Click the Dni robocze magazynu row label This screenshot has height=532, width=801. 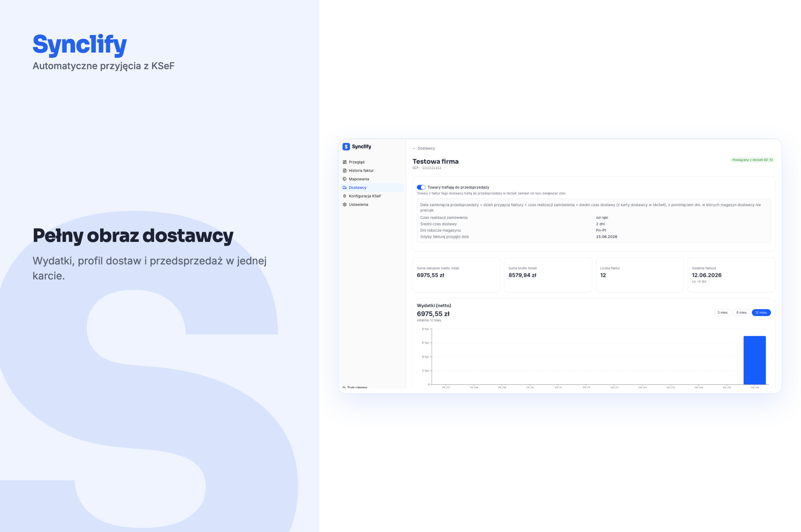click(x=440, y=230)
